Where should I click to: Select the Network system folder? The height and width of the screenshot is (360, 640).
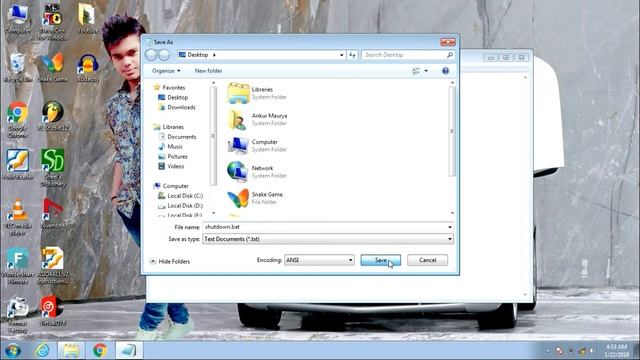coord(257,172)
